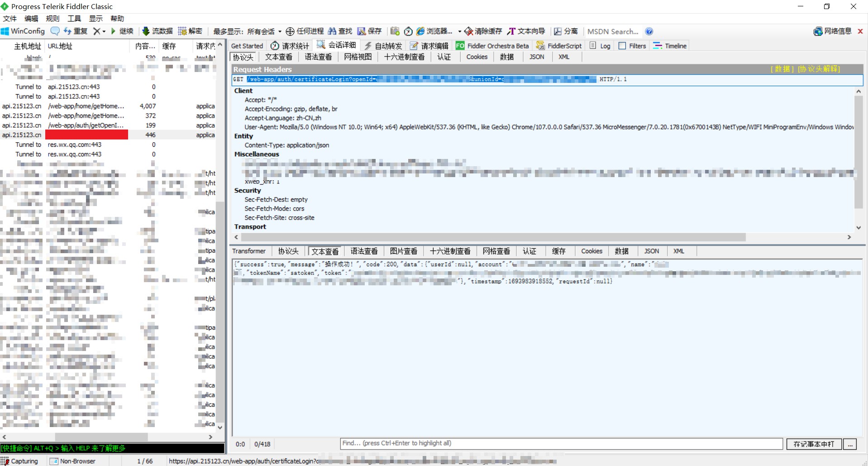
Task: Open the 帮助 menu
Action: point(117,19)
